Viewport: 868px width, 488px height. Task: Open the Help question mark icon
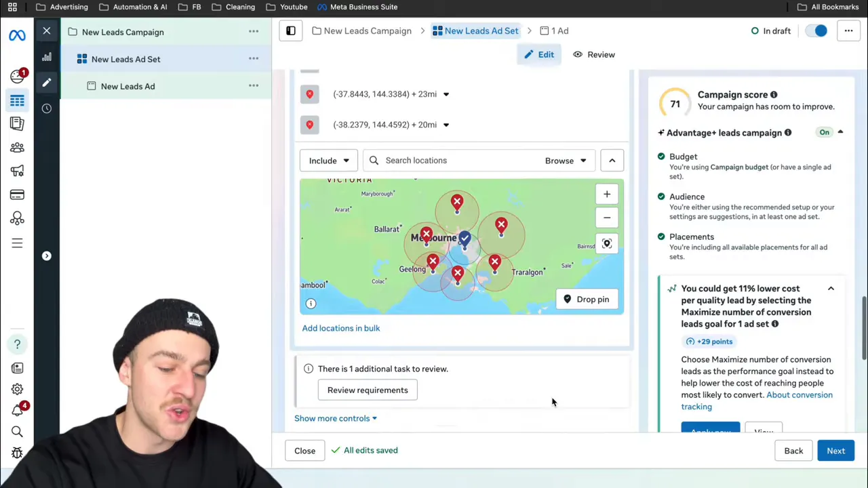(17, 344)
